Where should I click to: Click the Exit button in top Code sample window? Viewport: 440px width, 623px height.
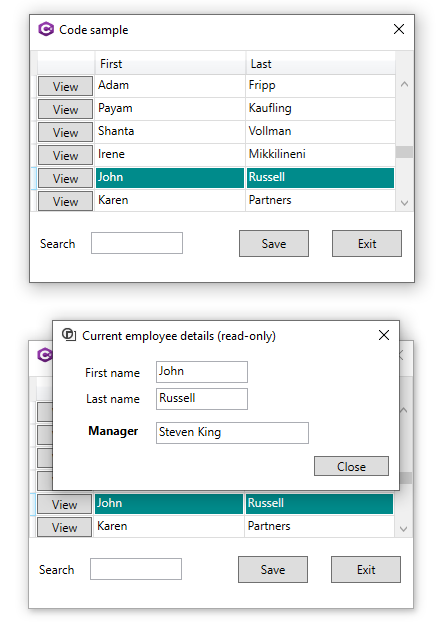click(367, 244)
